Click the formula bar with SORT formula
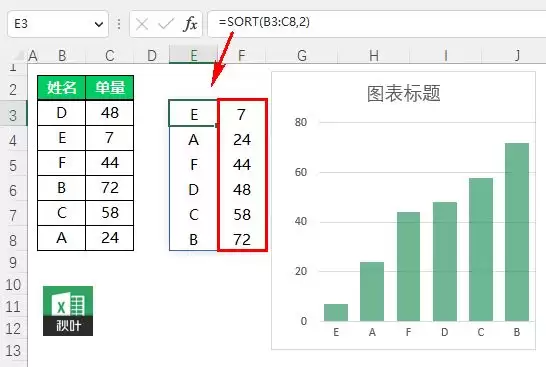Screen dimensions: 546x367 pos(377,23)
